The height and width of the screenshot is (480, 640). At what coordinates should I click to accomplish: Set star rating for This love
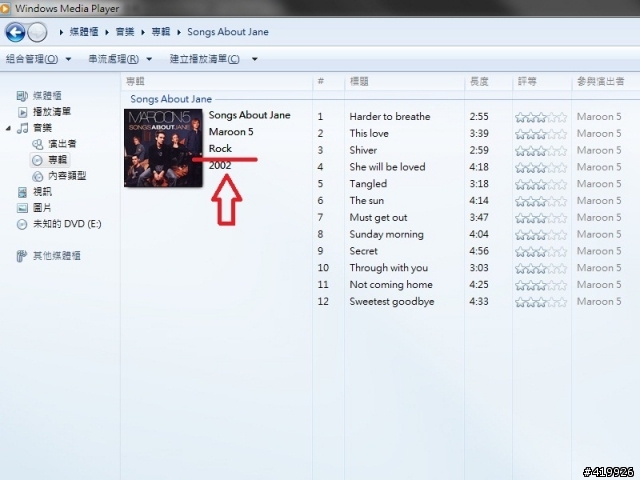click(541, 134)
